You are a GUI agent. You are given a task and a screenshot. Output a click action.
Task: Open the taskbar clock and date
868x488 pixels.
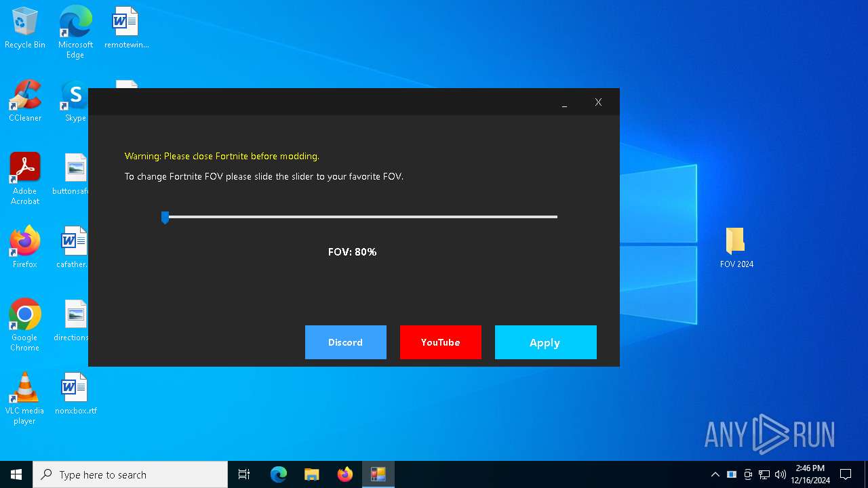point(810,474)
